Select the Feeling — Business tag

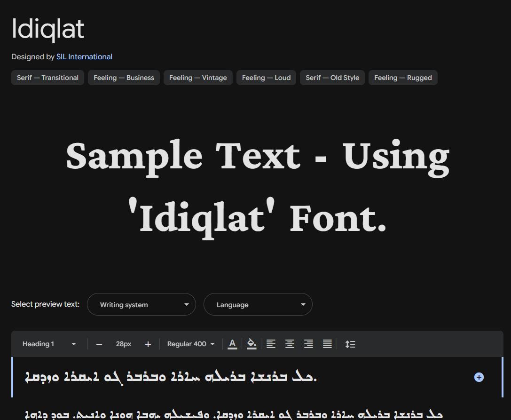point(124,78)
